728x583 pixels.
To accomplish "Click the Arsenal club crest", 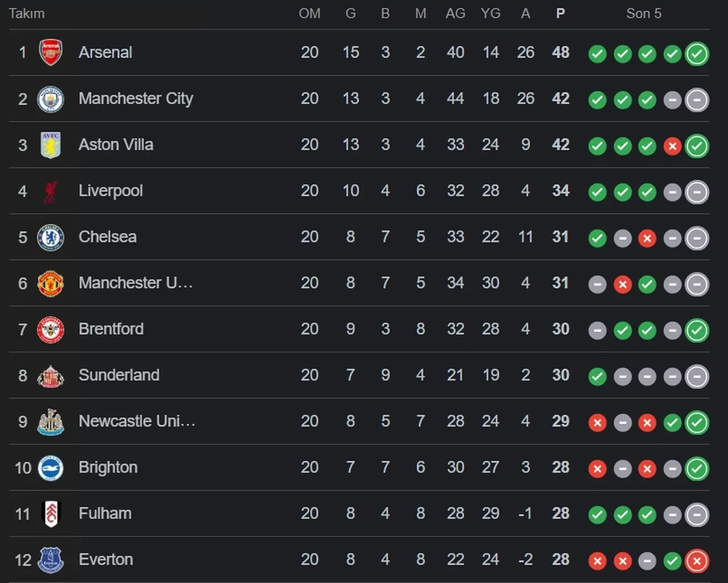I will click(x=51, y=52).
